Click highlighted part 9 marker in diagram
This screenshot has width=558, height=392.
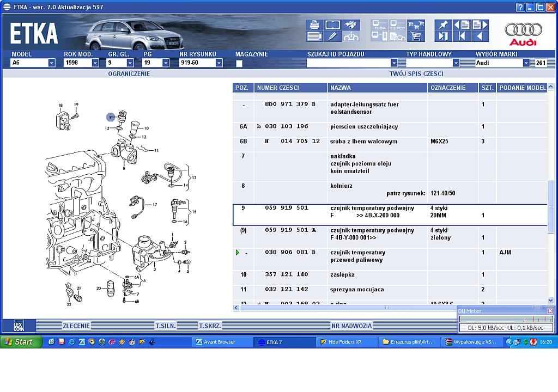(111, 117)
